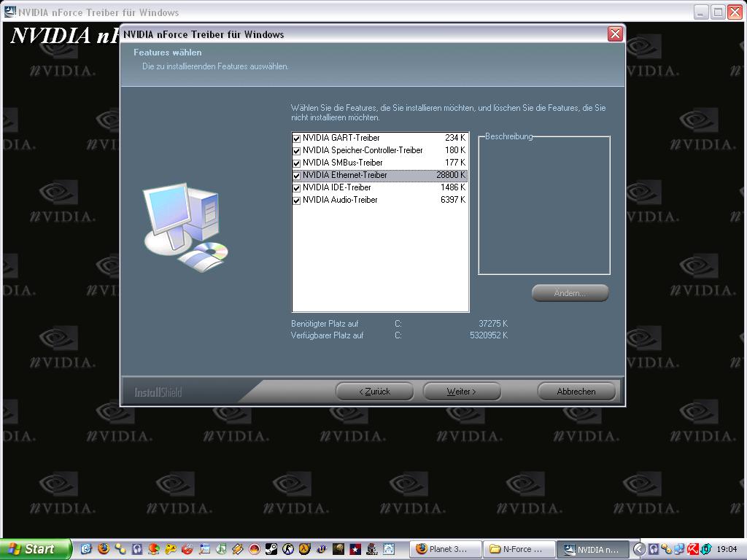Click the Ändern... button
The height and width of the screenshot is (560, 747).
[570, 293]
